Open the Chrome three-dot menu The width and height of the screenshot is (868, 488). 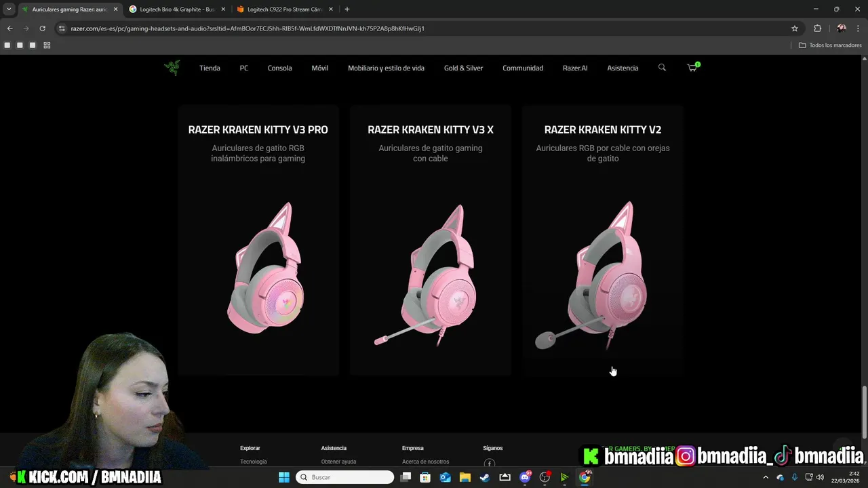point(858,28)
